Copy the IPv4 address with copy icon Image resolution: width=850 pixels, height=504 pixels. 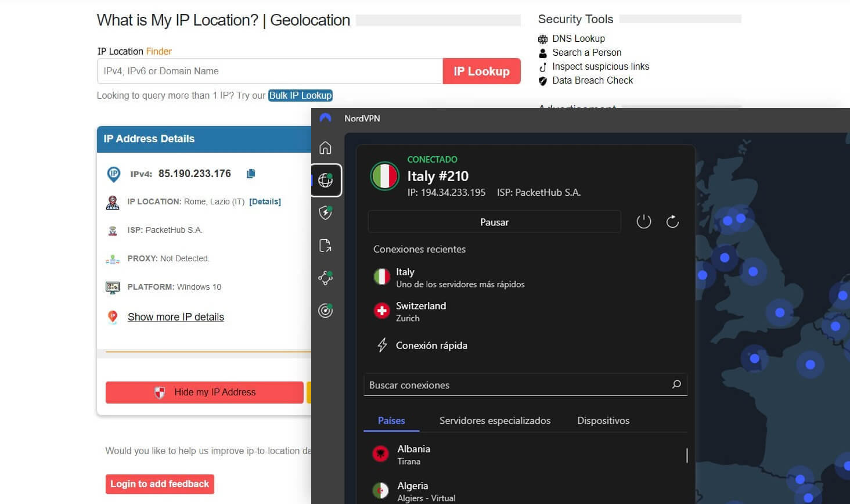click(251, 174)
